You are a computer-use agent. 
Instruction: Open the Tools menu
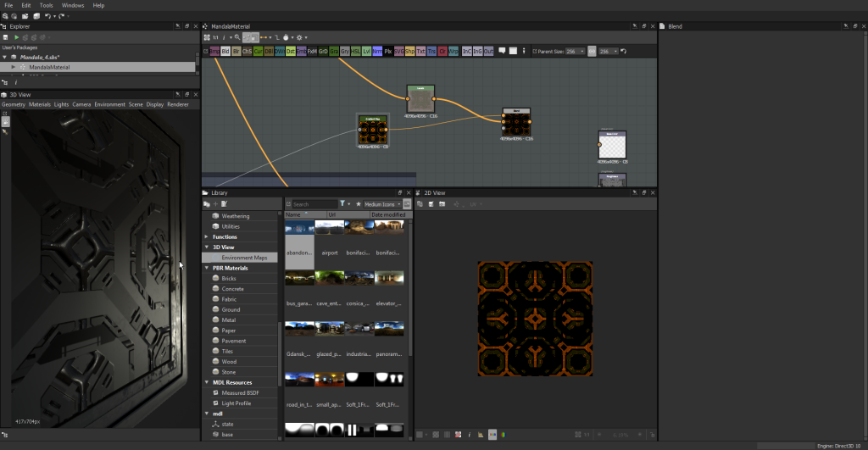click(x=46, y=6)
